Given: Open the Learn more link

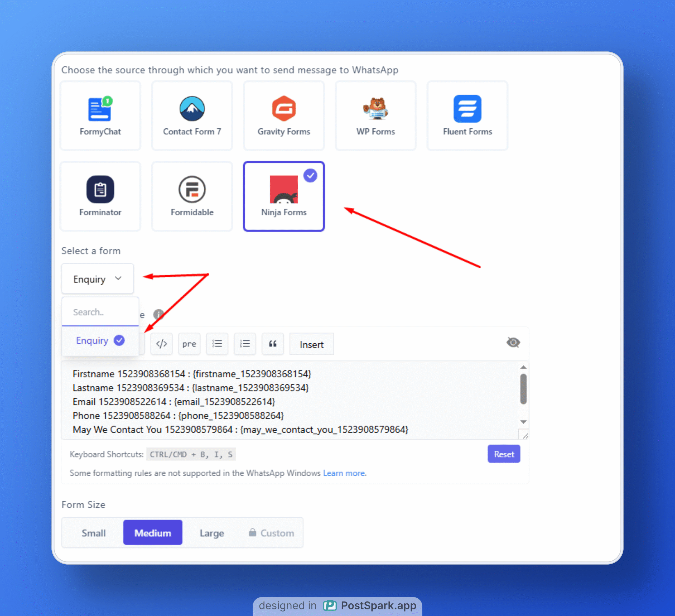Looking at the screenshot, I should 344,473.
